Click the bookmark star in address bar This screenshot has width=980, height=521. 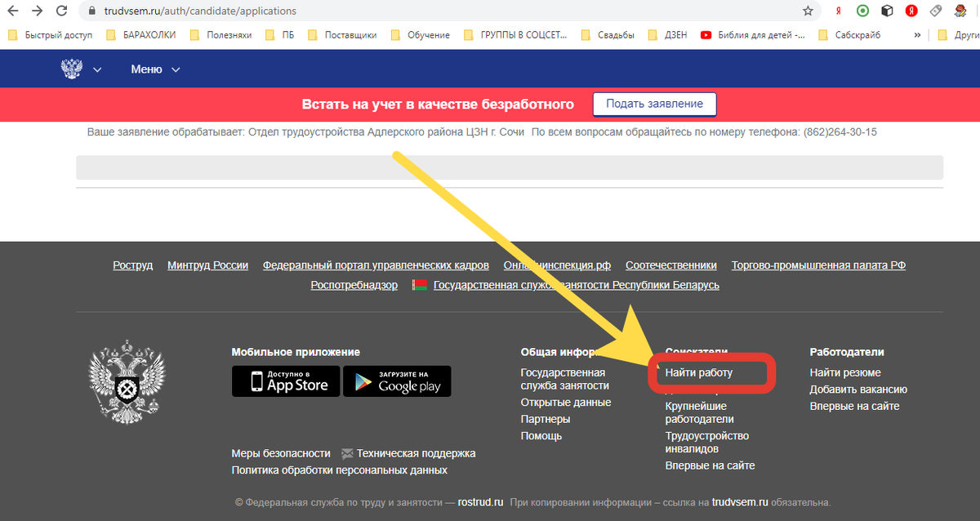(x=808, y=11)
